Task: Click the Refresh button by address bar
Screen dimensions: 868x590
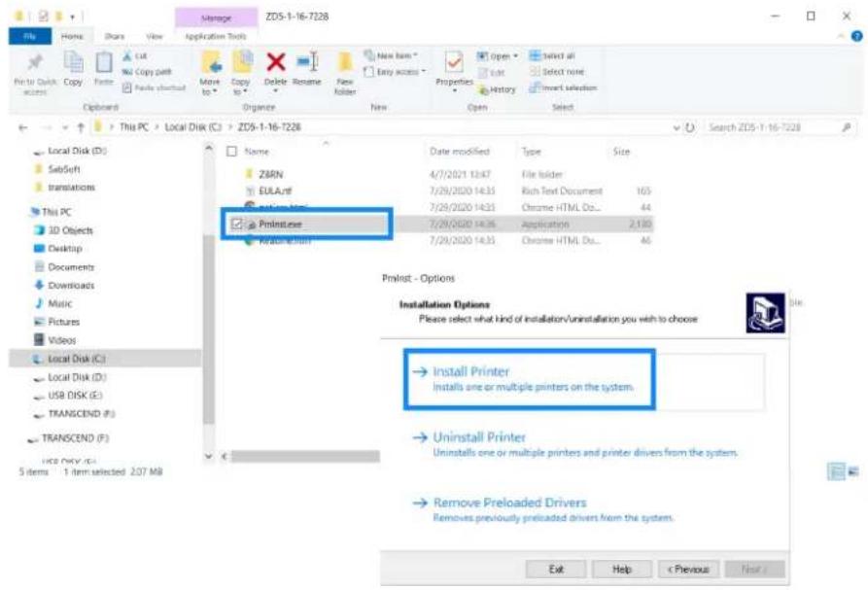Action: tap(690, 127)
